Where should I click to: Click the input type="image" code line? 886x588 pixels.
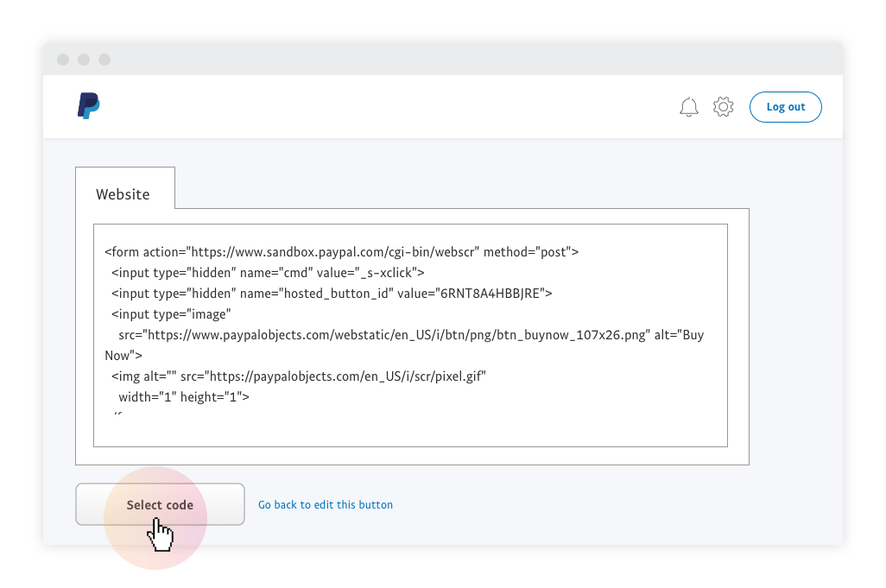171,314
